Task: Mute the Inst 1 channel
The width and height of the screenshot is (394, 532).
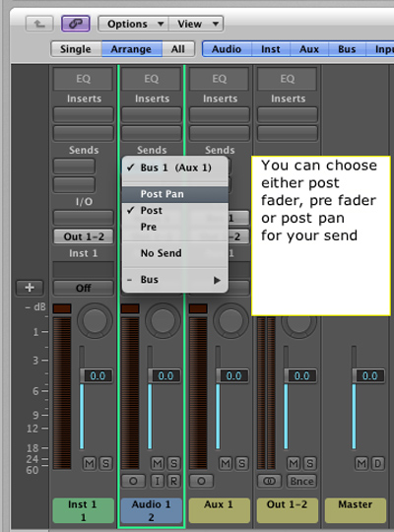Action: [90, 463]
